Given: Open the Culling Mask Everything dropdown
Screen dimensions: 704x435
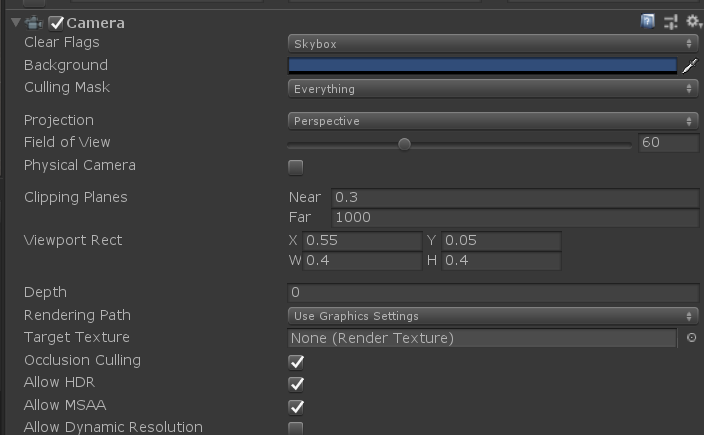Looking at the screenshot, I should [x=493, y=88].
